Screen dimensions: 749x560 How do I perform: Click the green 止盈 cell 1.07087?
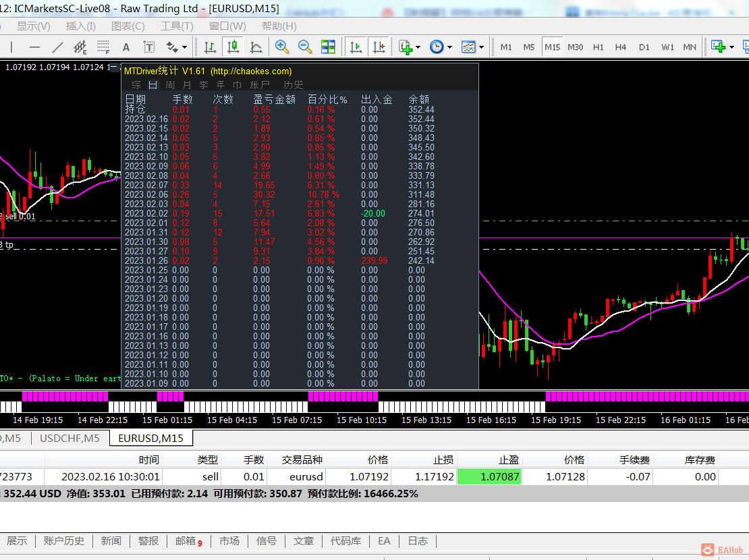tap(490, 476)
